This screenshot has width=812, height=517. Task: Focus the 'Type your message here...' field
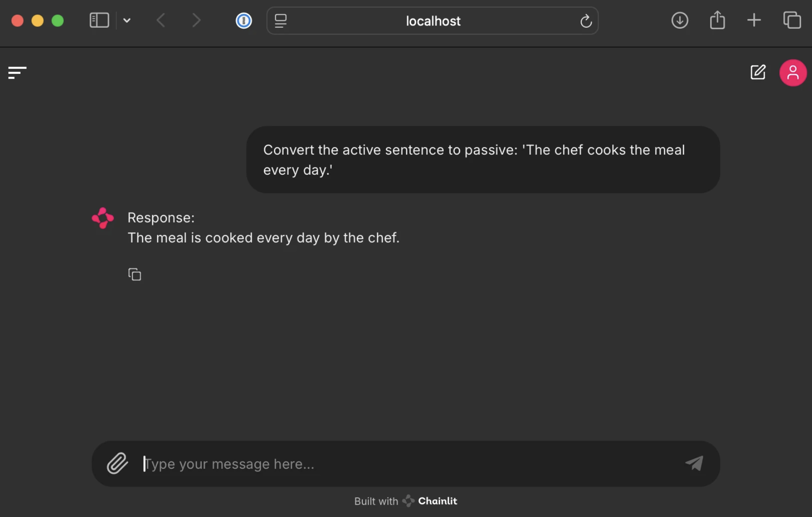pyautogui.click(x=410, y=464)
